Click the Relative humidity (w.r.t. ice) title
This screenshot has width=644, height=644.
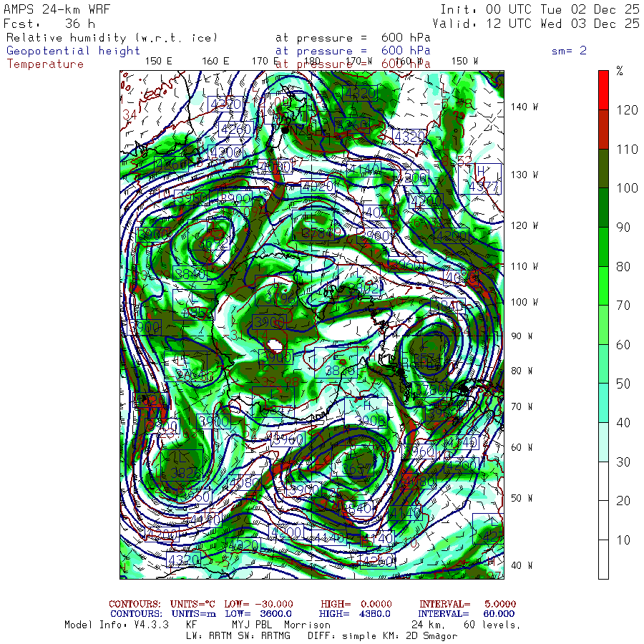(x=112, y=38)
